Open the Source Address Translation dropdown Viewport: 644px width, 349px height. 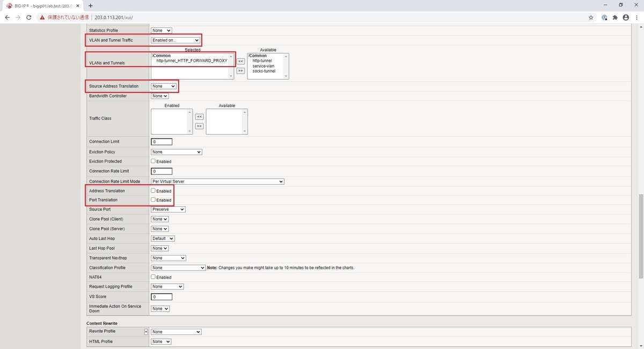(163, 86)
